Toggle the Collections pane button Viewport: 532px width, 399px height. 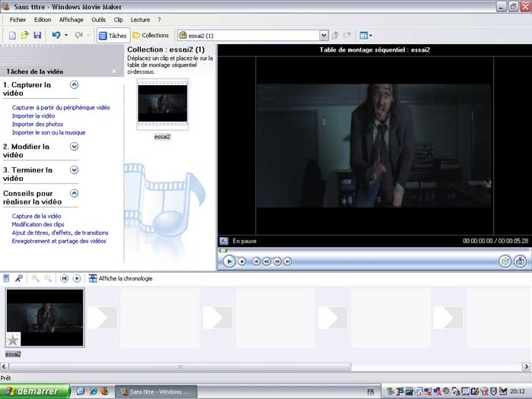150,35
